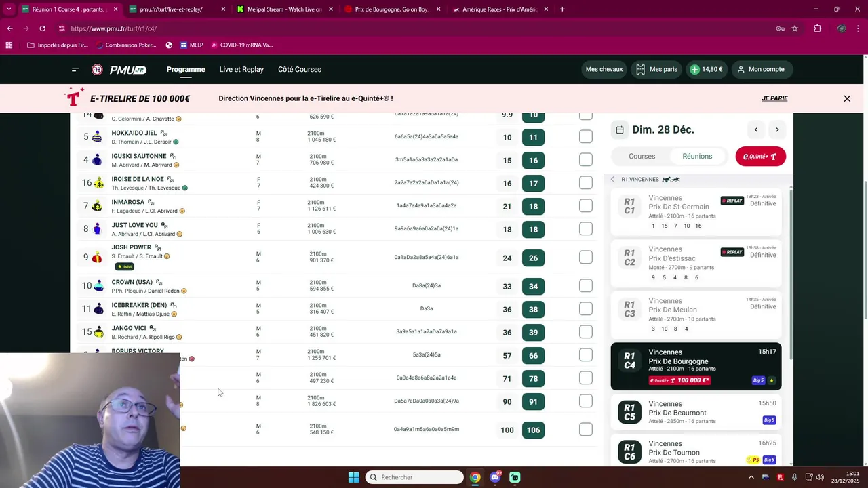Open the R1 C5 Prix De Beaumont card
The width and height of the screenshot is (868, 488).
point(696,412)
